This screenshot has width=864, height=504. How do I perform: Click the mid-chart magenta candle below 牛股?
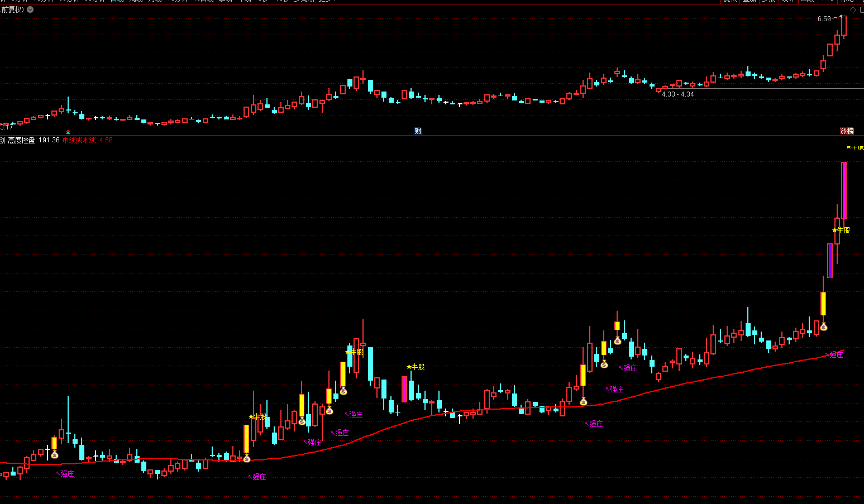coord(404,389)
